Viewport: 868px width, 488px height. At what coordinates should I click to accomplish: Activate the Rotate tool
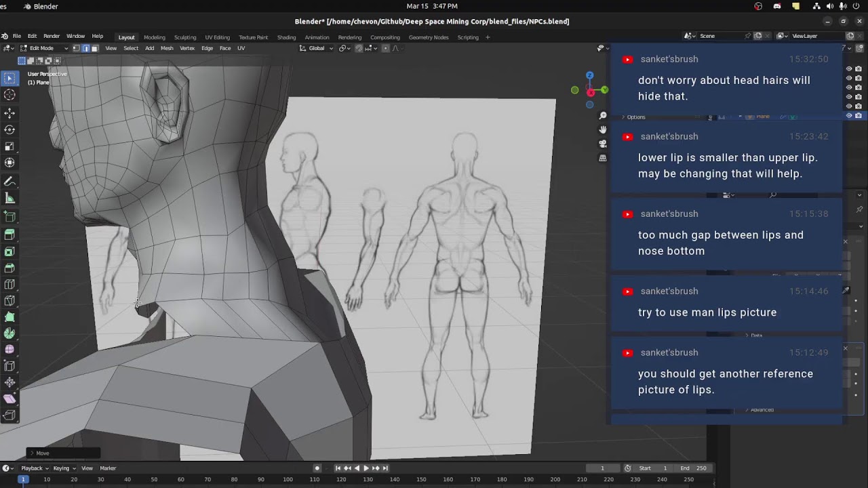9,129
